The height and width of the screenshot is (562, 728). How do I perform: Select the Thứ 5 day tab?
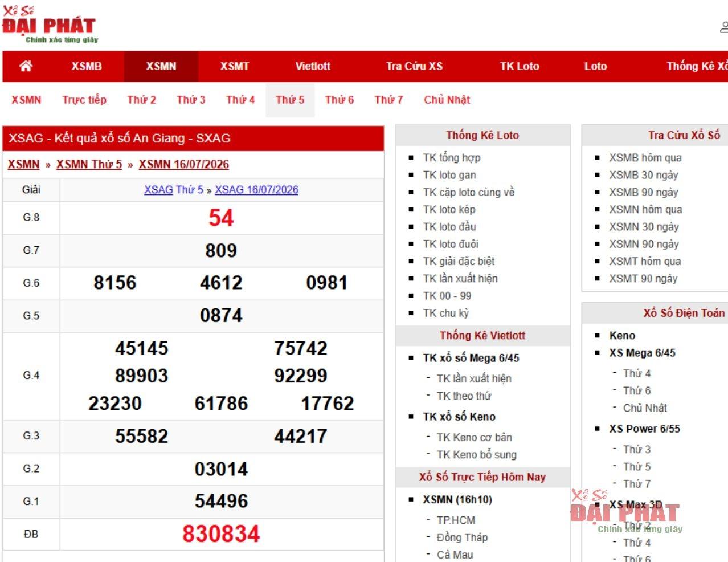pyautogui.click(x=290, y=100)
